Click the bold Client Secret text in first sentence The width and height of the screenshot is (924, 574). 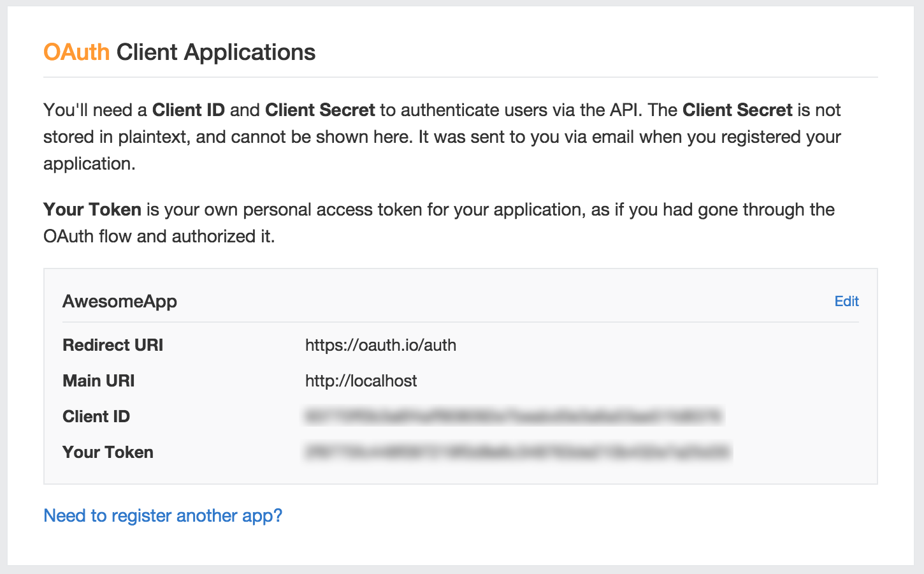(320, 110)
